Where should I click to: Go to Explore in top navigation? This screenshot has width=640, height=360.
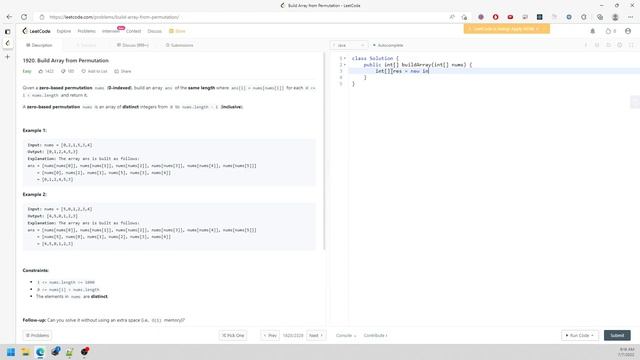(x=64, y=31)
